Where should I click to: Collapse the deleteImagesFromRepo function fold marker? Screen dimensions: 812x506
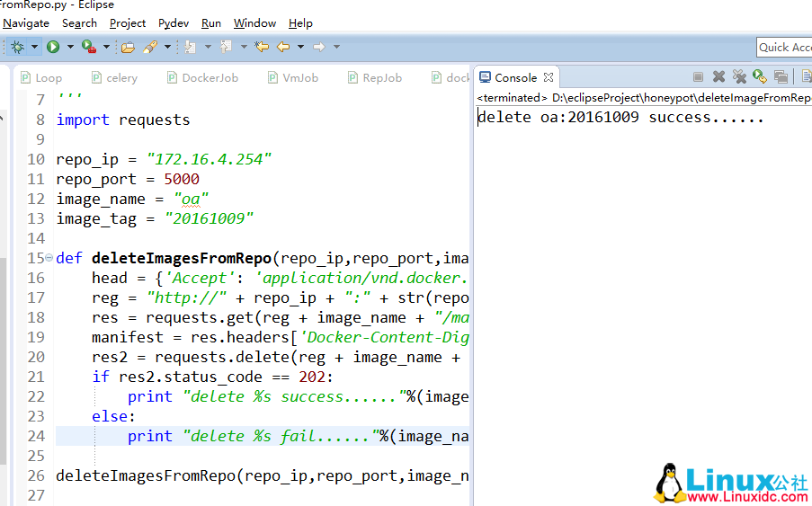tap(49, 258)
